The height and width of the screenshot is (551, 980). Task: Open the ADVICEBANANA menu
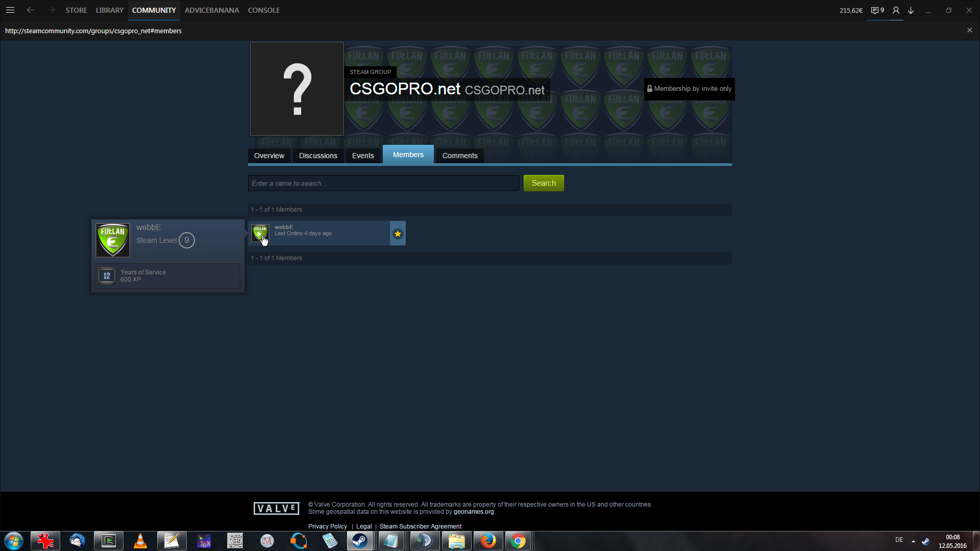point(211,10)
